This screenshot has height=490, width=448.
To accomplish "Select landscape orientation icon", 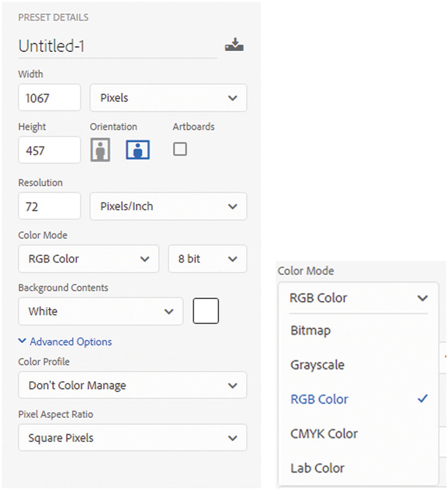I will click(138, 150).
